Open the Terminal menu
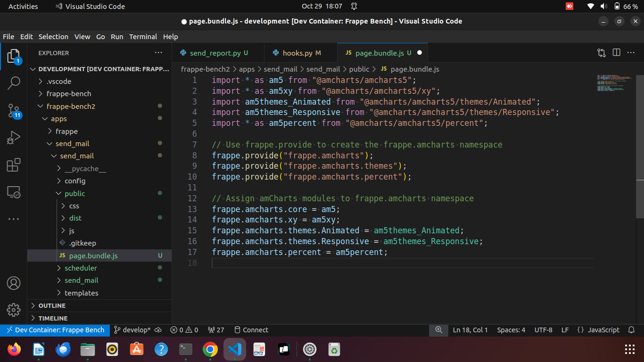Image resolution: width=644 pixels, height=362 pixels. pyautogui.click(x=143, y=37)
